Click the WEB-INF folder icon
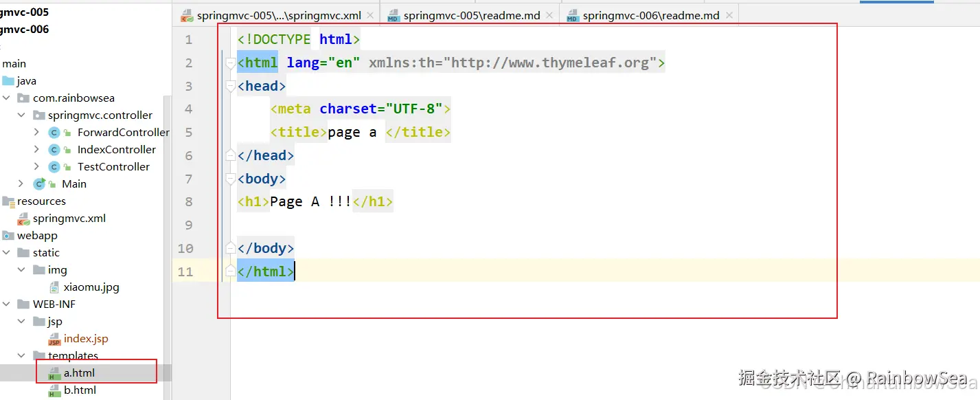Viewport: 980px width, 400px height. pos(23,304)
